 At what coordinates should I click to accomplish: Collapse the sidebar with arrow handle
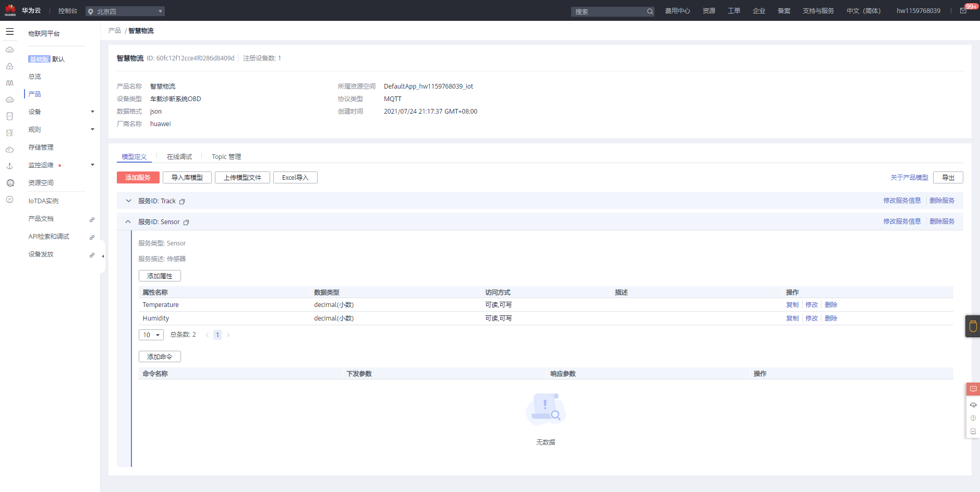tap(103, 256)
